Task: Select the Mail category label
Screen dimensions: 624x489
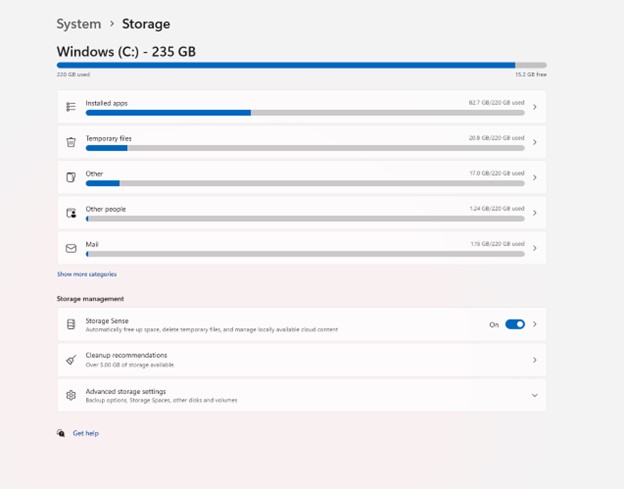Action: [x=92, y=244]
